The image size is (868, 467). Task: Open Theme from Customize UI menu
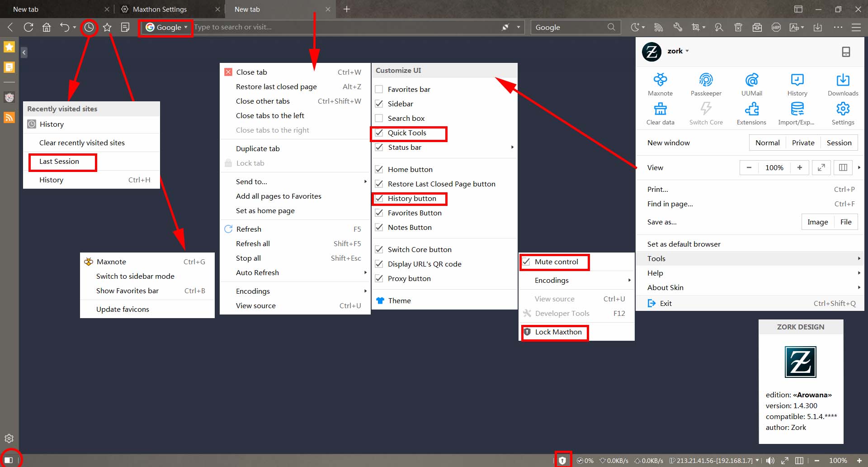pos(444,300)
